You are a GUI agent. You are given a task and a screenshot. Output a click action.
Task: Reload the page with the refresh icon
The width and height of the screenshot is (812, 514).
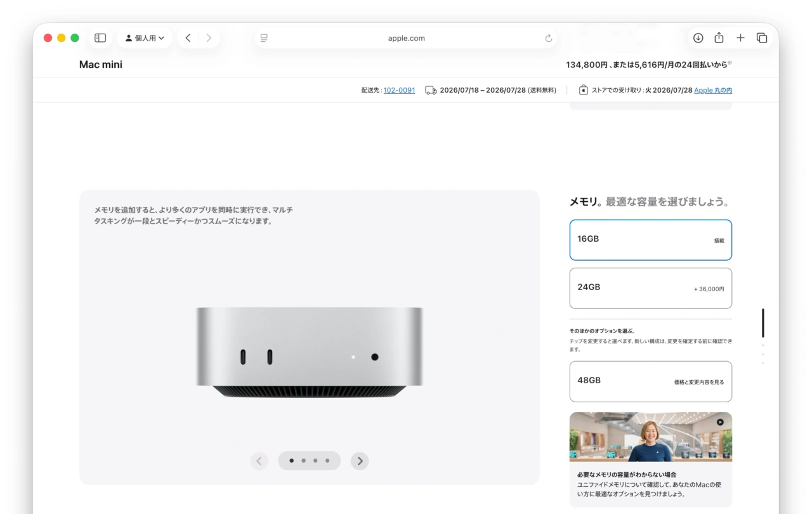point(549,38)
